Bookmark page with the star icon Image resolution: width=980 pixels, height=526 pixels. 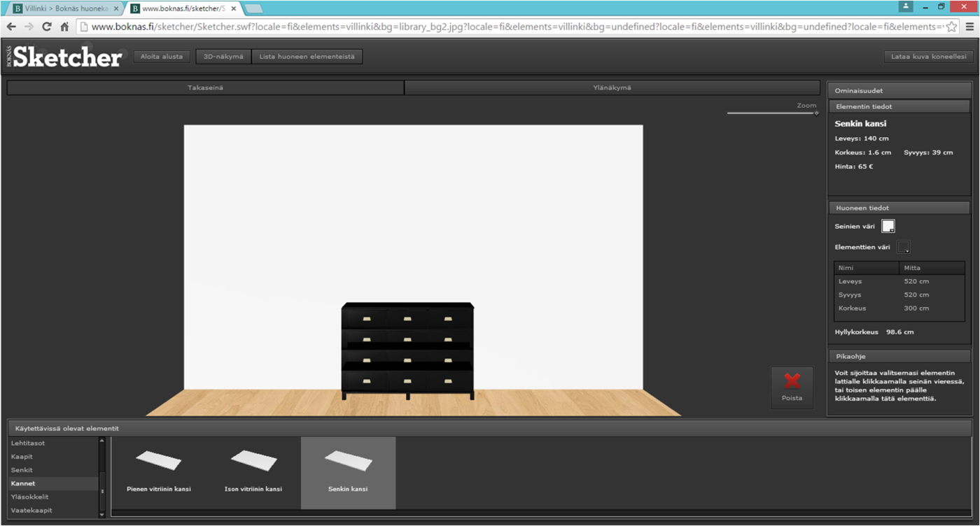(x=951, y=27)
